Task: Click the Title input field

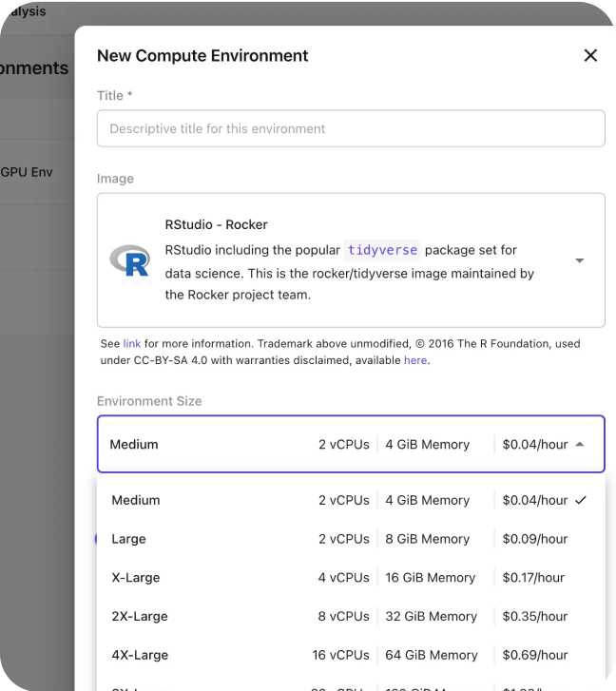Action: (x=351, y=128)
